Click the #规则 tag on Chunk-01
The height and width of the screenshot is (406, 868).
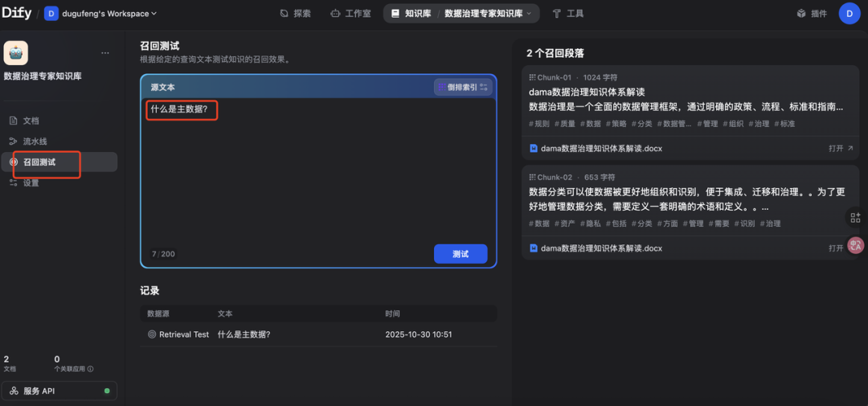point(539,124)
